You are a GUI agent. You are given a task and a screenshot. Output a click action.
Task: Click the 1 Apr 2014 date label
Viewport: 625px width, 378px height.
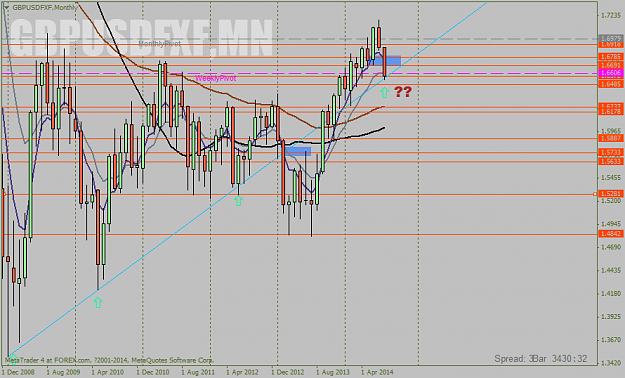[377, 372]
